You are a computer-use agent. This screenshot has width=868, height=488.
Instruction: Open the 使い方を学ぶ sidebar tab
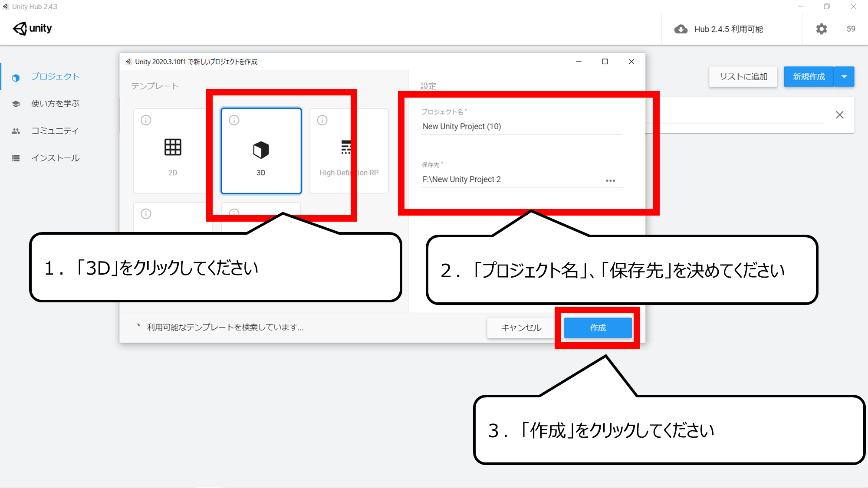(x=55, y=104)
